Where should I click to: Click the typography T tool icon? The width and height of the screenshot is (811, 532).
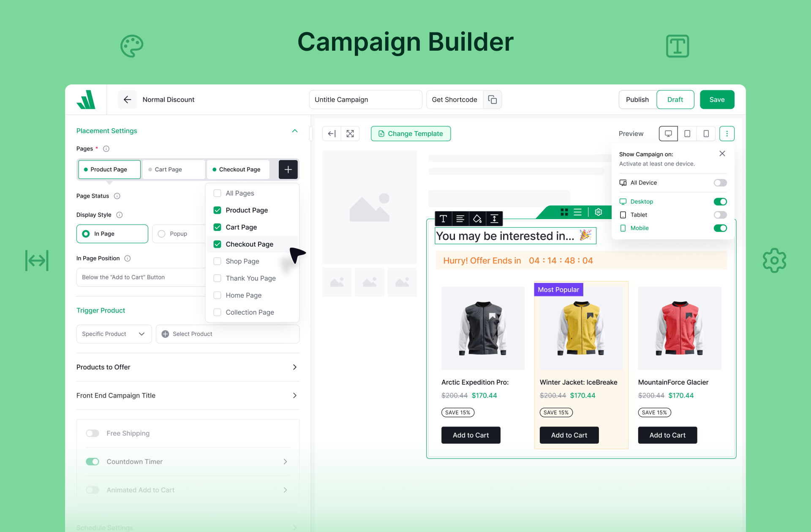point(443,219)
